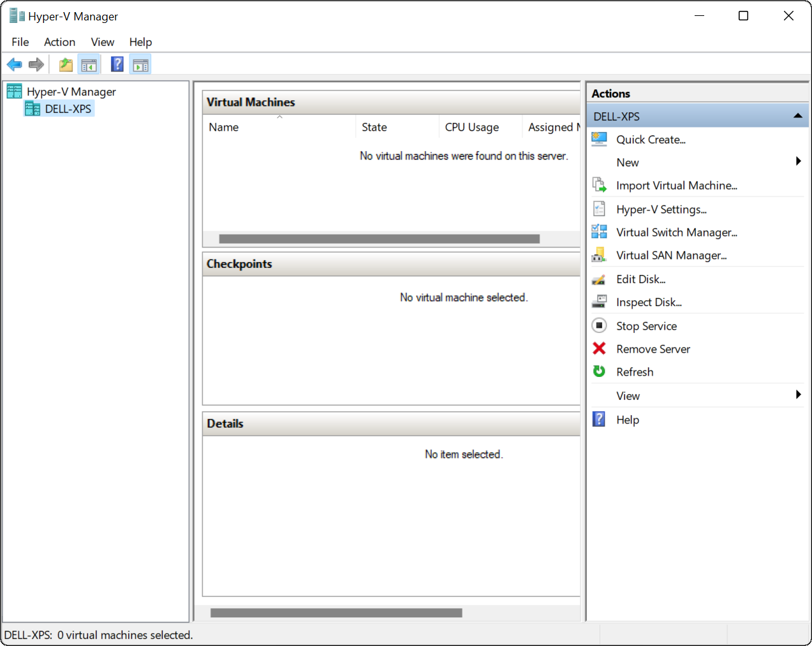This screenshot has height=646, width=812.
Task: Click the red X Remove Server icon
Action: (599, 348)
